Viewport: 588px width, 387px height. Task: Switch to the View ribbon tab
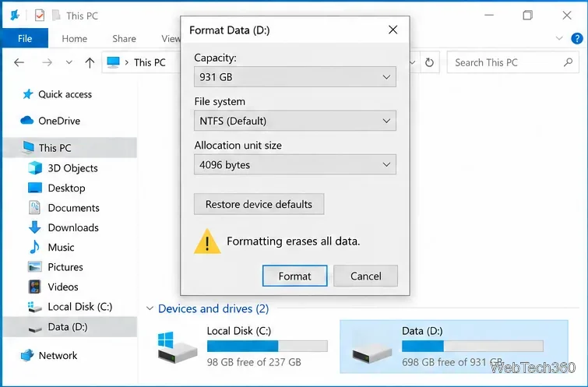171,38
